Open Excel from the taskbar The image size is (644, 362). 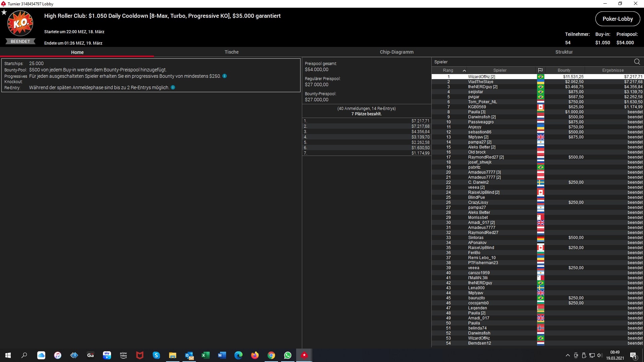click(205, 355)
